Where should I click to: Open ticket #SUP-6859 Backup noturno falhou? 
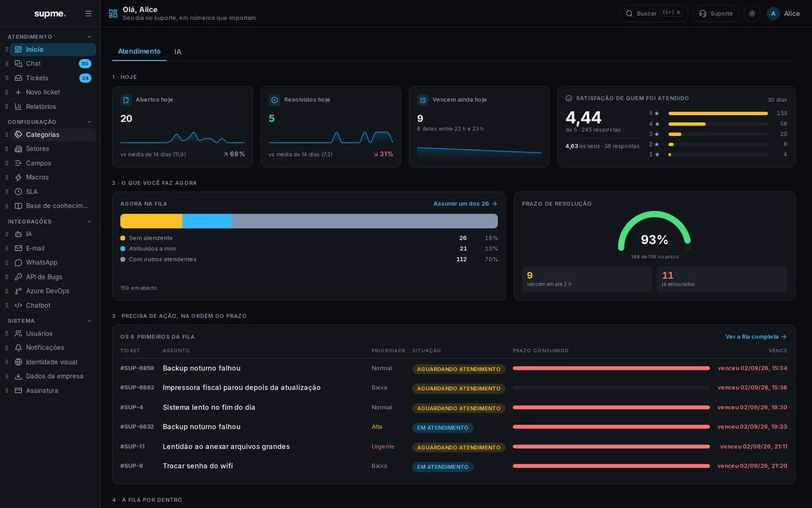[453, 368]
